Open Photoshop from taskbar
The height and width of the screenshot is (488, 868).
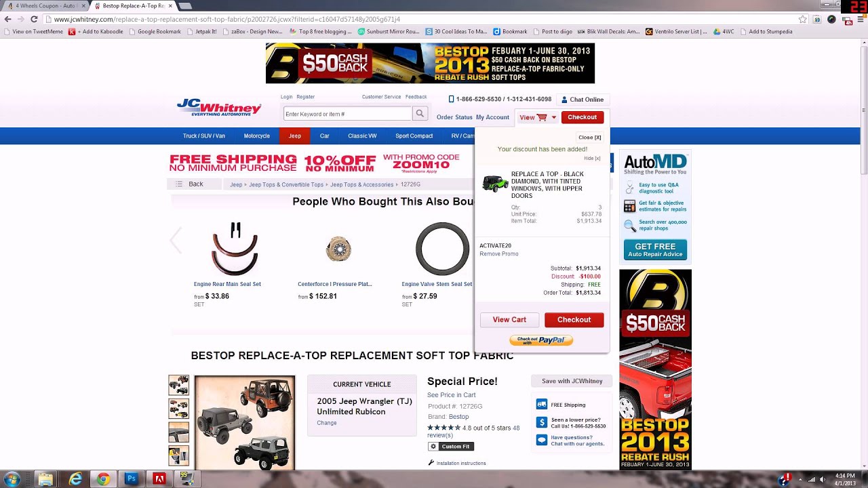132,479
